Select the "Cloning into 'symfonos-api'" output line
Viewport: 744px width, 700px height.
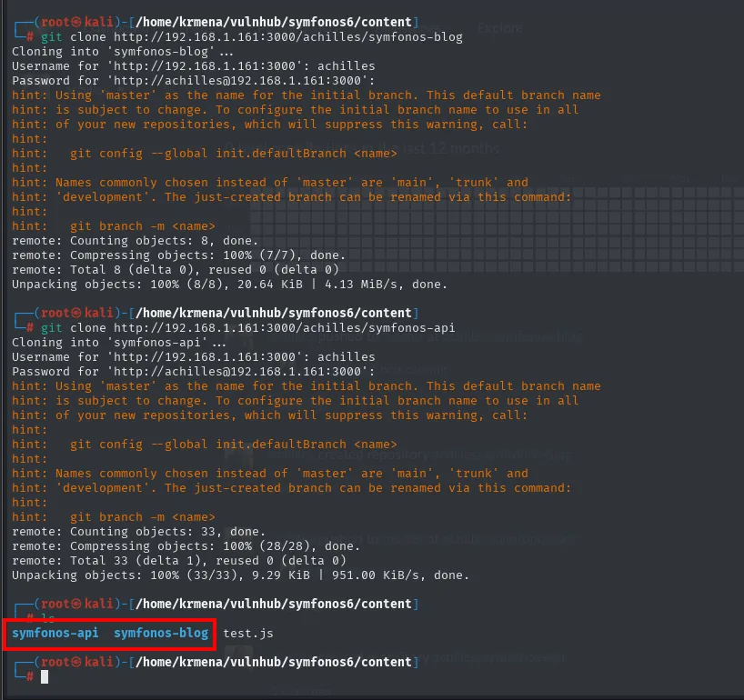click(x=119, y=343)
